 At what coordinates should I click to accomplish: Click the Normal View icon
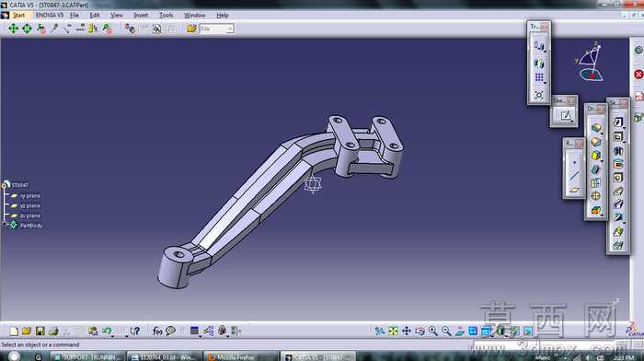(460, 331)
